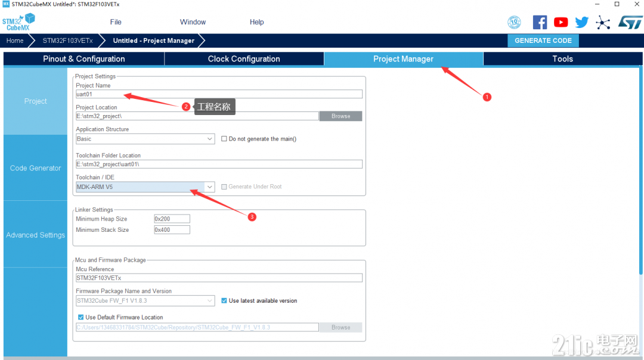Go to the Home breadcrumb
The height and width of the screenshot is (360, 644).
pyautogui.click(x=15, y=41)
